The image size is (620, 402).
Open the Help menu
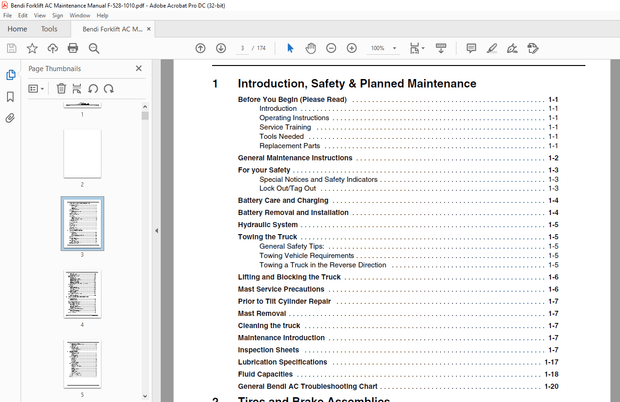click(102, 15)
